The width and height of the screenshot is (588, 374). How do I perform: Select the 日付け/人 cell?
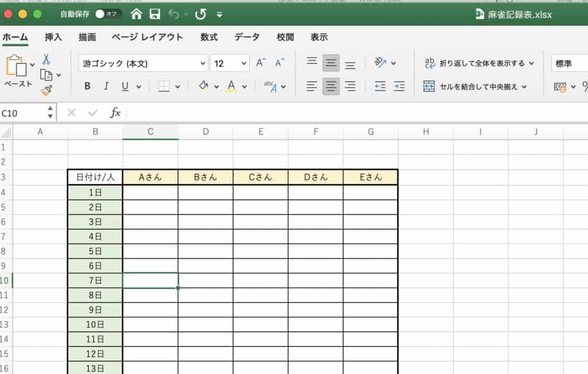pos(95,177)
